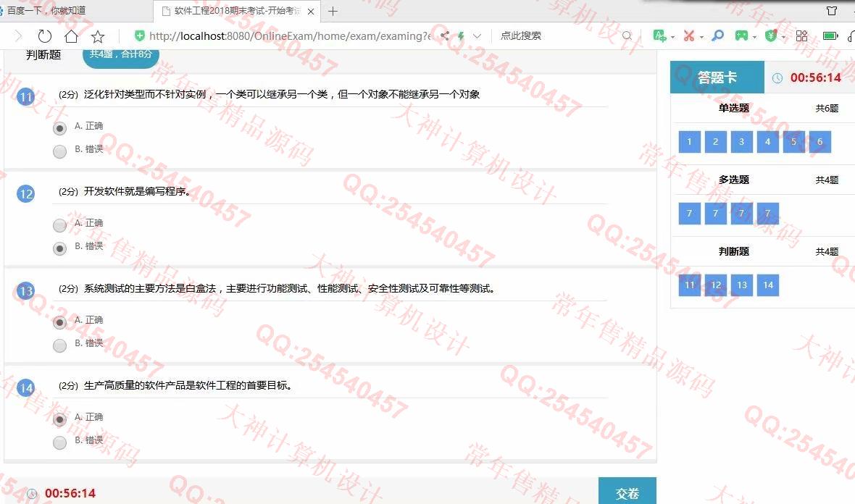The width and height of the screenshot is (855, 504).
Task: Select A. 正确 for question 12
Action: pyautogui.click(x=60, y=225)
